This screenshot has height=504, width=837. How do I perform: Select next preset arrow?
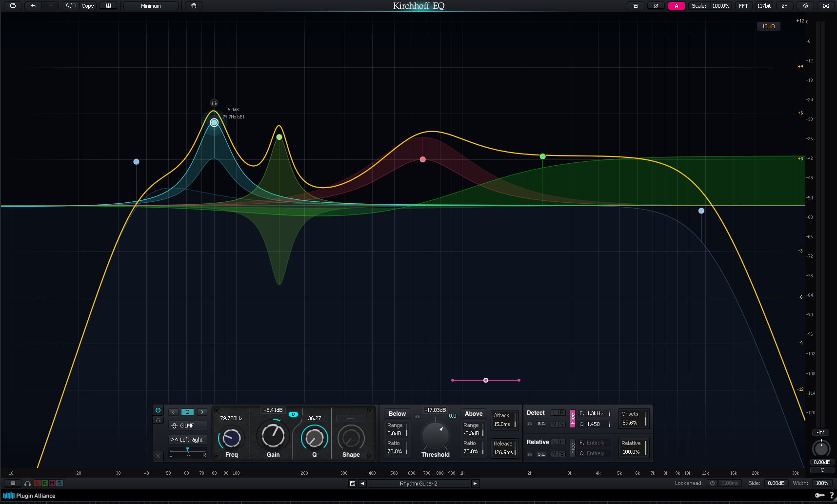point(475,484)
